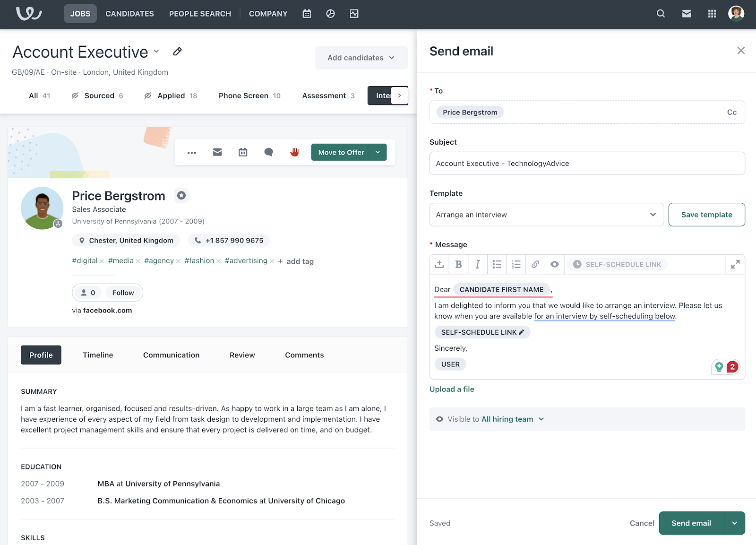This screenshot has width=756, height=545.
Task: Insert bulleted list in message
Action: (497, 264)
